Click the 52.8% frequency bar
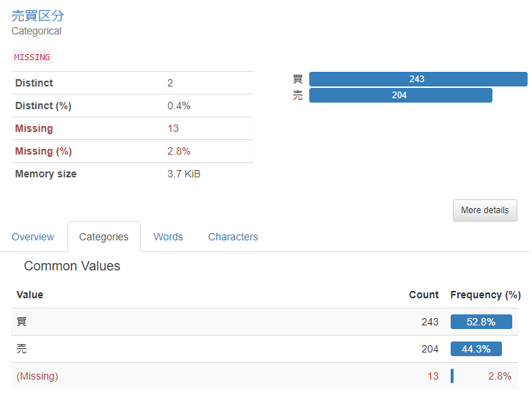This screenshot has height=395, width=532. (x=481, y=322)
